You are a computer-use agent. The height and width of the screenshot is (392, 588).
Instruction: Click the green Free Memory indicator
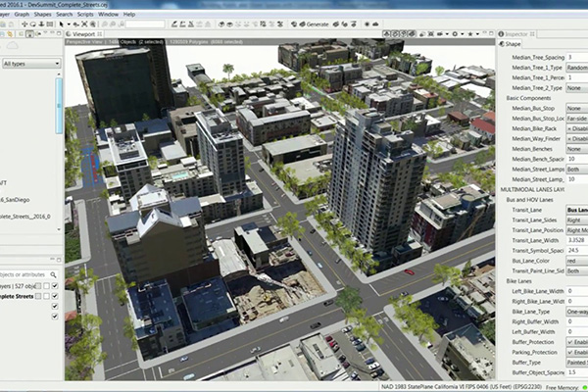coord(584,387)
